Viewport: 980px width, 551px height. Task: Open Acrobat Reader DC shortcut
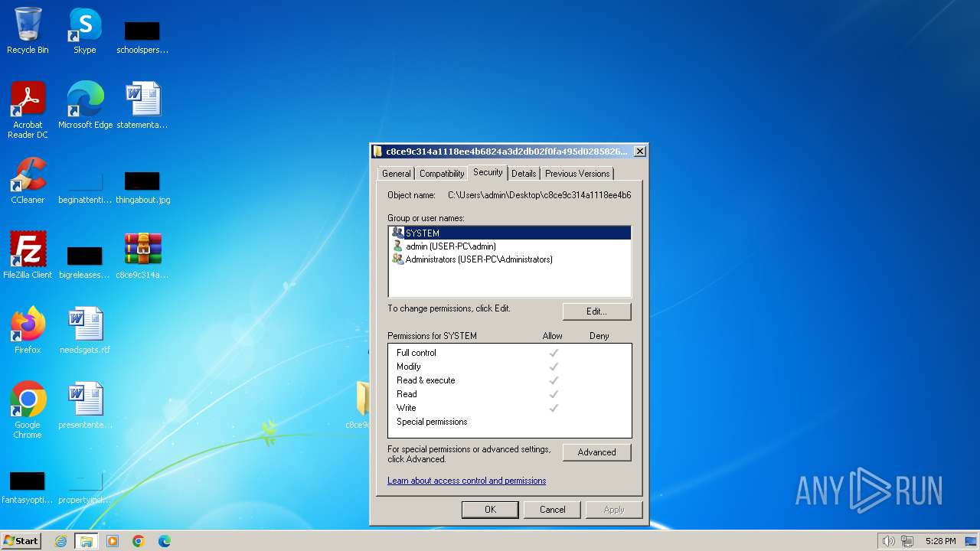[x=28, y=109]
